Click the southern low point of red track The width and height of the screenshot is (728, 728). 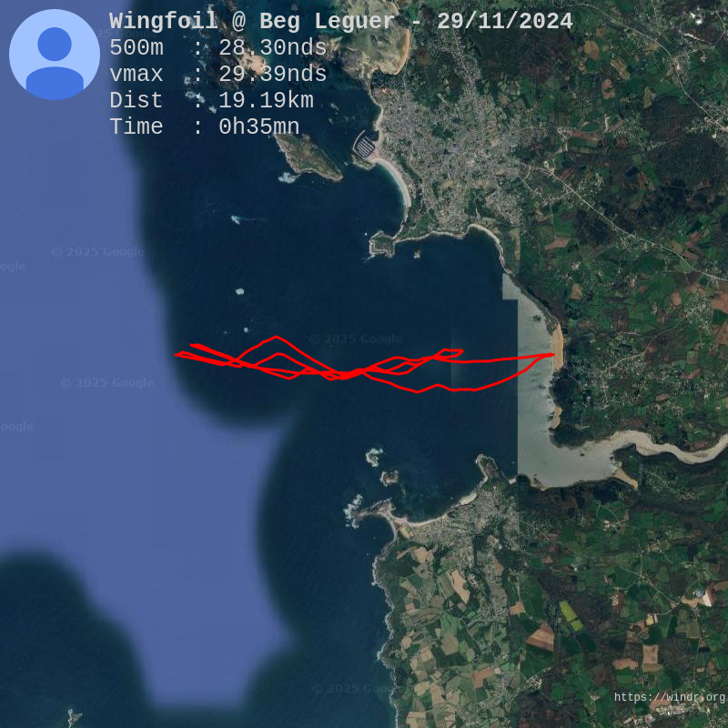tap(417, 391)
